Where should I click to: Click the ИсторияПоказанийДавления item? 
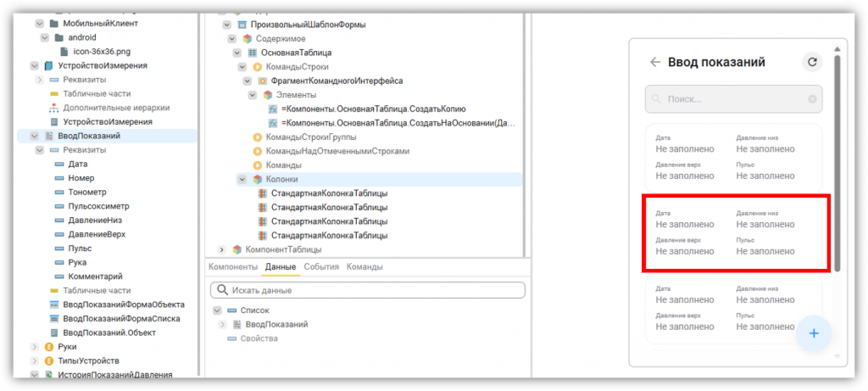click(x=115, y=375)
